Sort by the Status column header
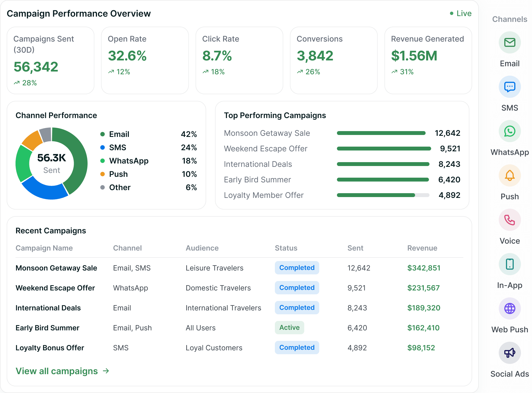 tap(286, 248)
